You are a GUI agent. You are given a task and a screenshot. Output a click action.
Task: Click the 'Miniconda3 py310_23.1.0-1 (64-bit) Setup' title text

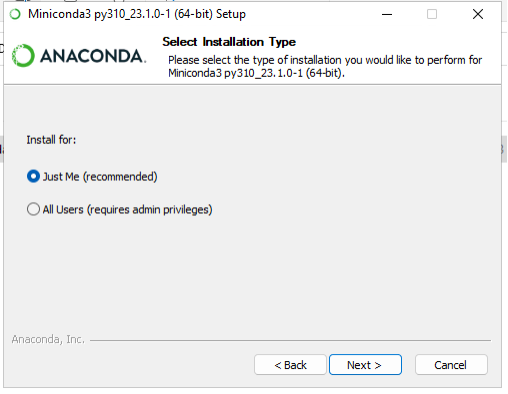coord(137,14)
